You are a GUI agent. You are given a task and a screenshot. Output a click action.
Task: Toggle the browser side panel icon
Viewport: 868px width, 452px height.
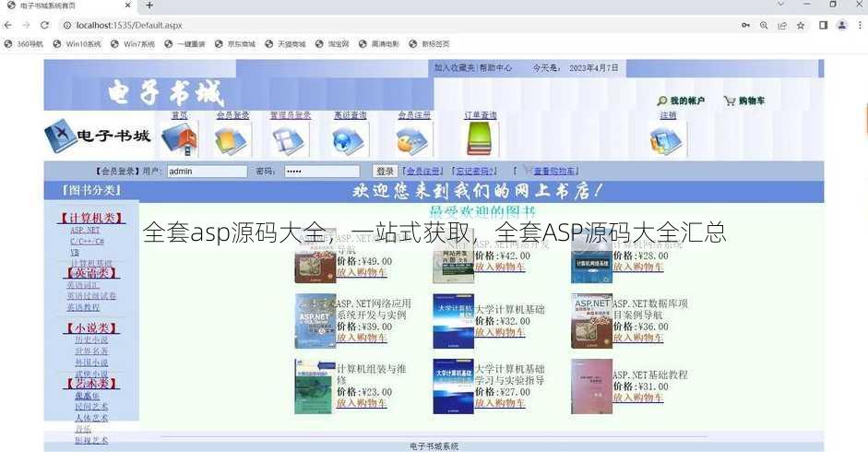(x=823, y=25)
